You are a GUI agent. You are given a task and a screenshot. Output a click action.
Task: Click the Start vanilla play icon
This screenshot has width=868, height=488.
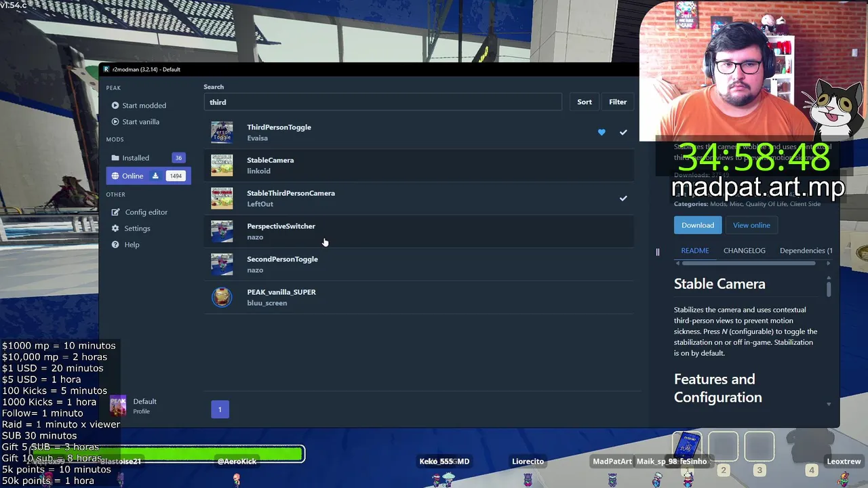115,122
